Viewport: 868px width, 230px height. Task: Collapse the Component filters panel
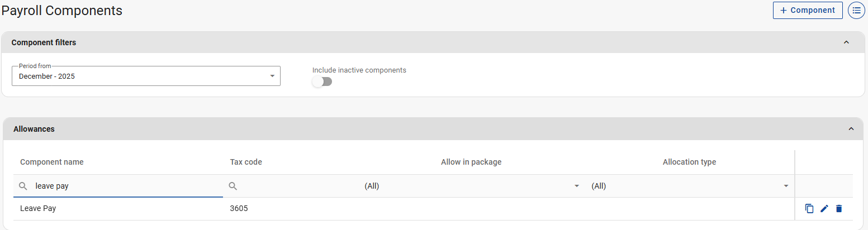point(846,42)
